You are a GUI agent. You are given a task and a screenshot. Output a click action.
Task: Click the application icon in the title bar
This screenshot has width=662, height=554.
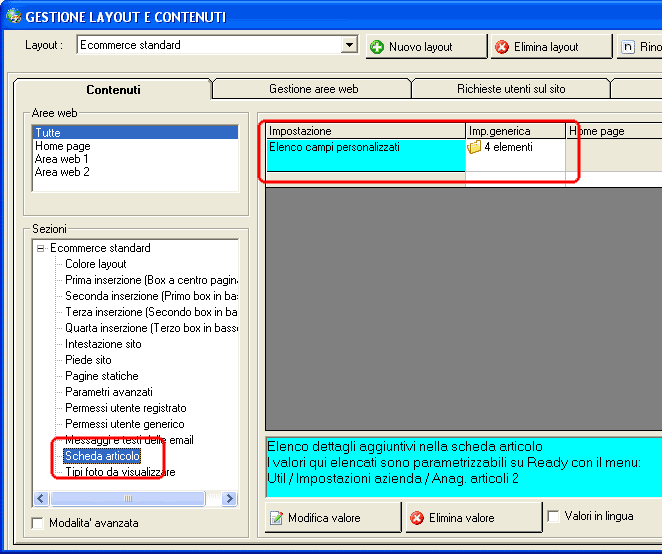pos(13,16)
